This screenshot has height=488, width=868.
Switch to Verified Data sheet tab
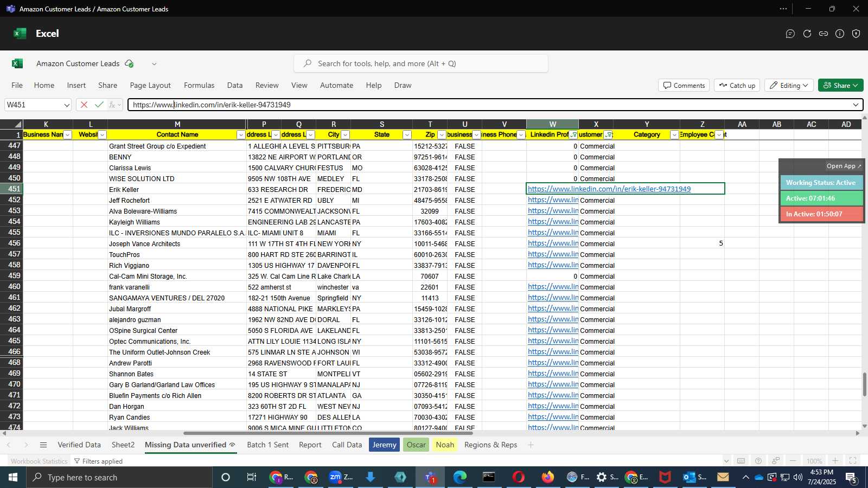79,445
